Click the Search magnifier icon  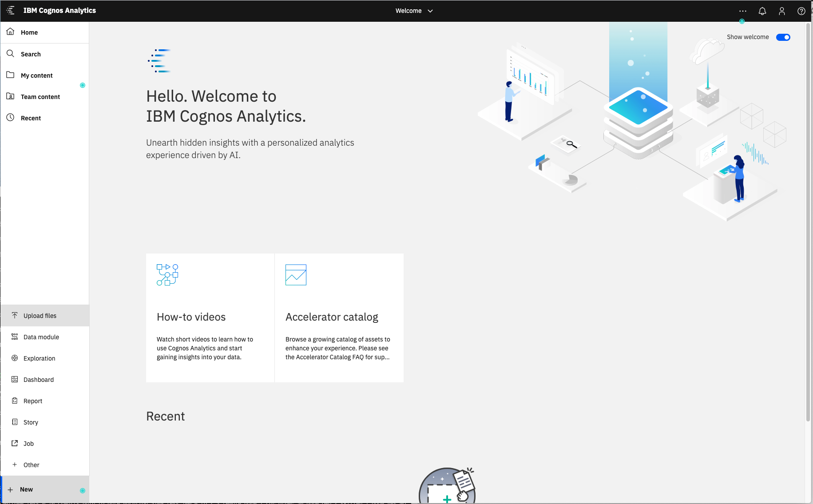tap(10, 53)
